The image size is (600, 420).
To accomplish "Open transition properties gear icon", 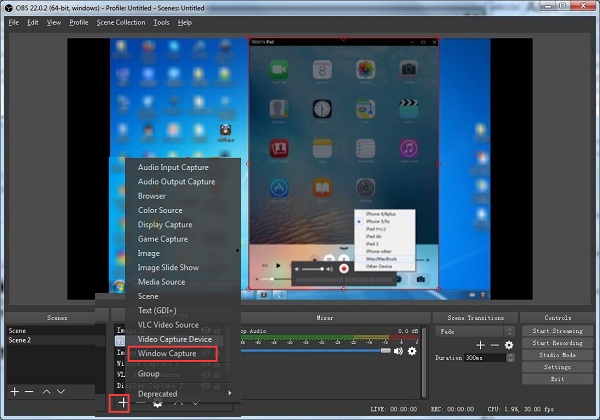I will [509, 345].
